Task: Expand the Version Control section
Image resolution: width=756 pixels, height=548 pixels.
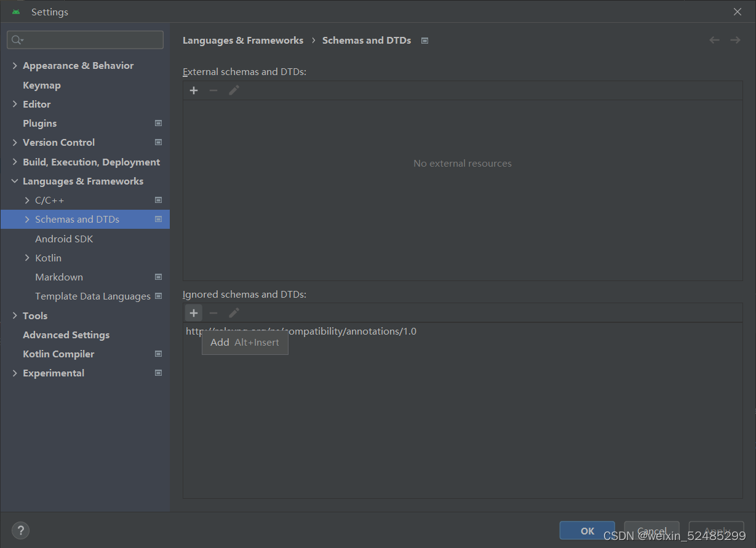Action: 14,142
